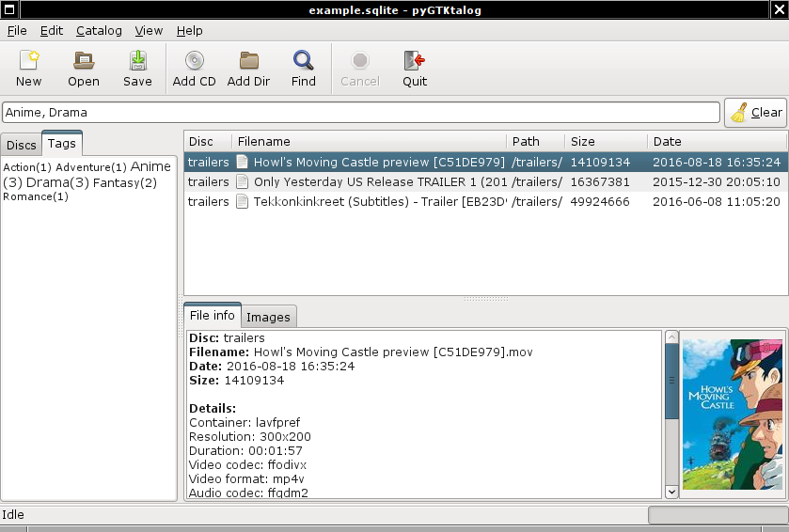
Task: Select the File info tab
Action: (x=213, y=315)
